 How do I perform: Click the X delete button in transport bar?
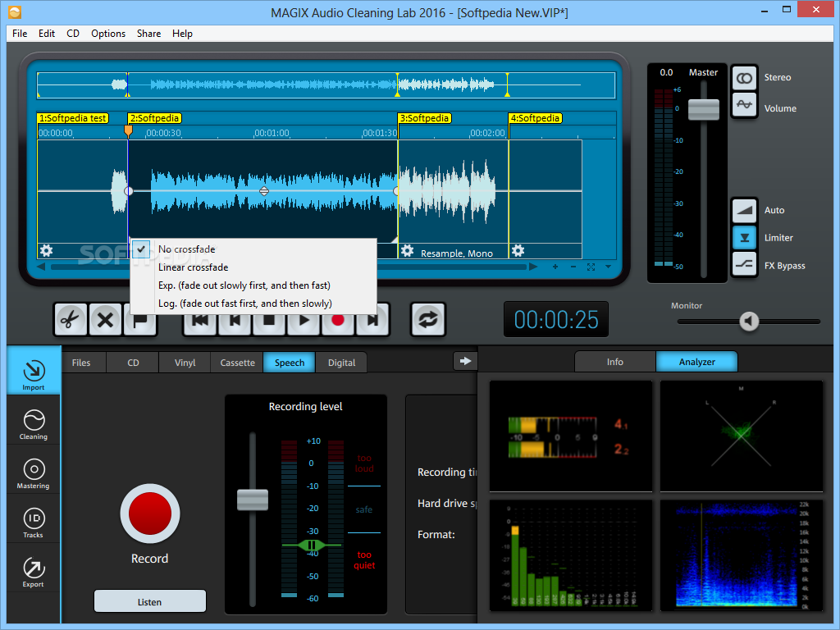click(x=105, y=320)
